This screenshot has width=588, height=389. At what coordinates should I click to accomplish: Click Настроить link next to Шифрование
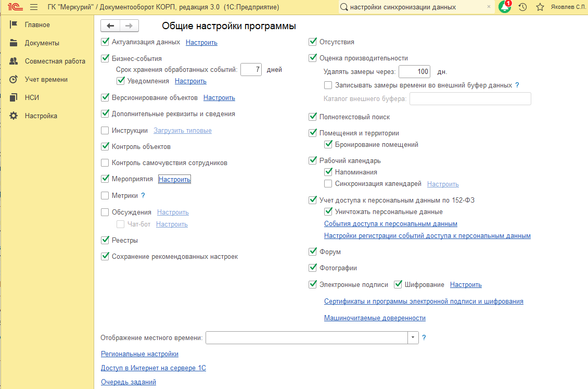(x=466, y=285)
